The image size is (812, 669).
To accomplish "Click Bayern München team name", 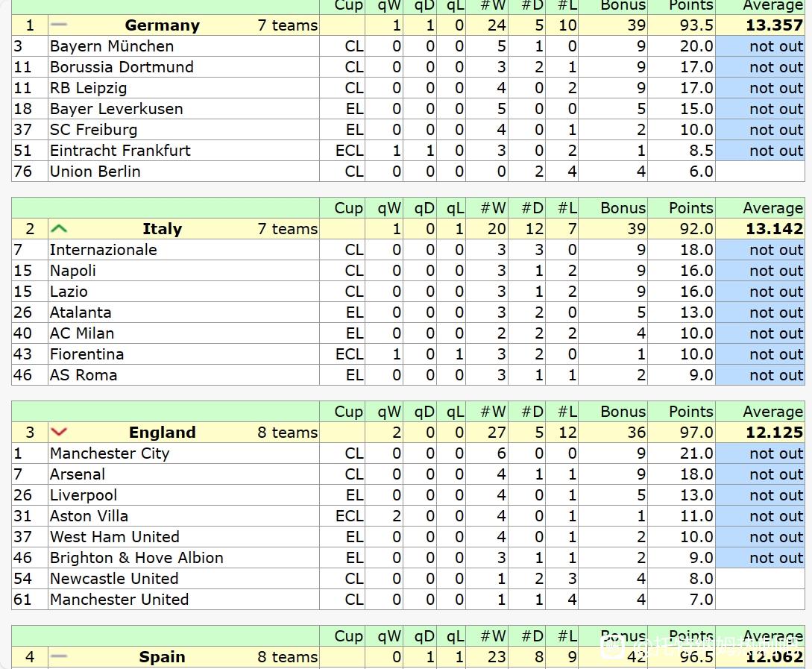I will [112, 46].
